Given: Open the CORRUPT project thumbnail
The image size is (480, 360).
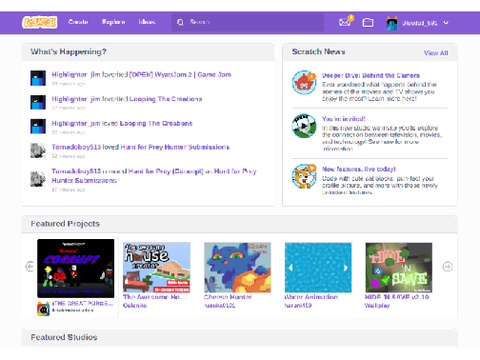Looking at the screenshot, I should pyautogui.click(x=76, y=268).
